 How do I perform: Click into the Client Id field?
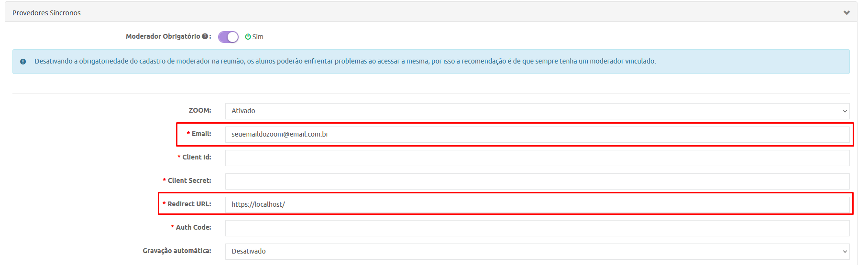click(x=537, y=158)
